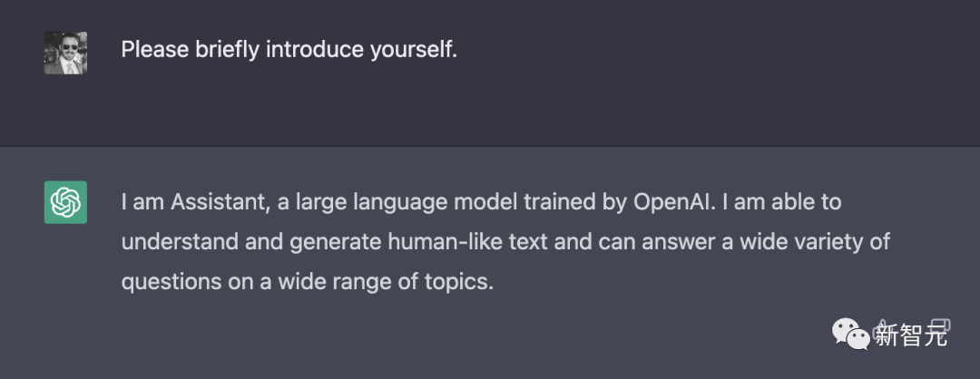Click the line "questions on a wide range of topics."
This screenshot has width=980, height=379.
click(x=307, y=281)
